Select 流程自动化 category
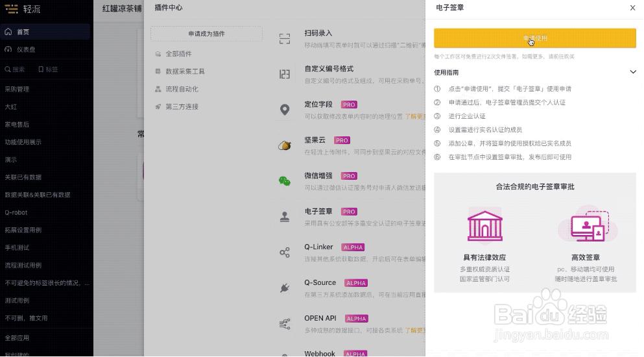Screen dimensions: 644x357 click(182, 90)
